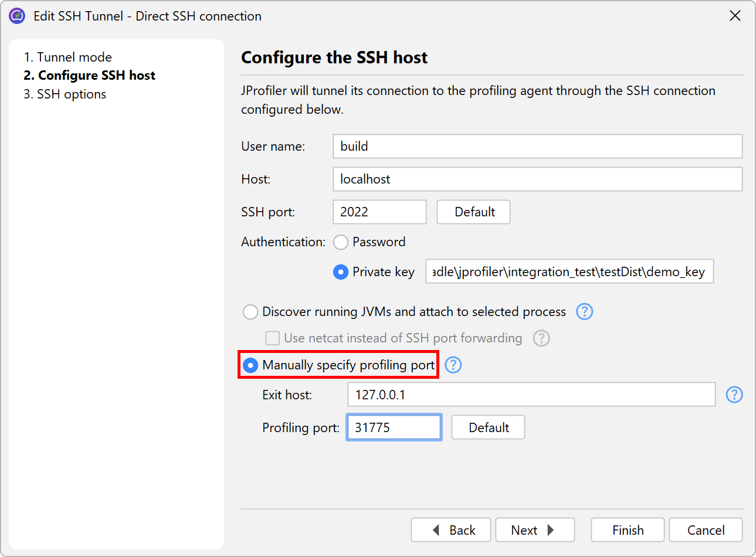The image size is (756, 557).
Task: Choose Discover running JVMs radio button
Action: pos(250,312)
